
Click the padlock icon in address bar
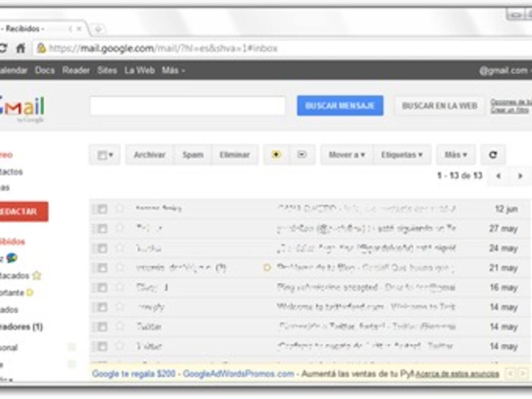coord(41,48)
